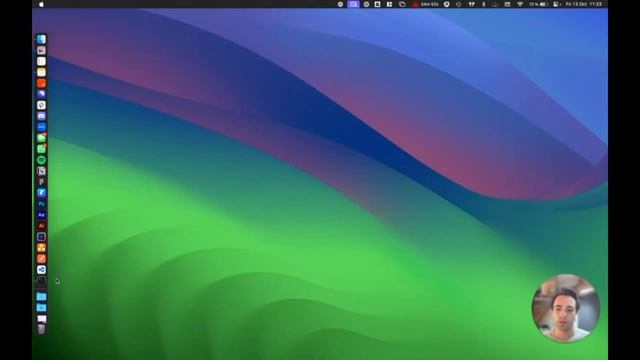Launch Discord from the Dock
The height and width of the screenshot is (360, 640).
tap(41, 116)
